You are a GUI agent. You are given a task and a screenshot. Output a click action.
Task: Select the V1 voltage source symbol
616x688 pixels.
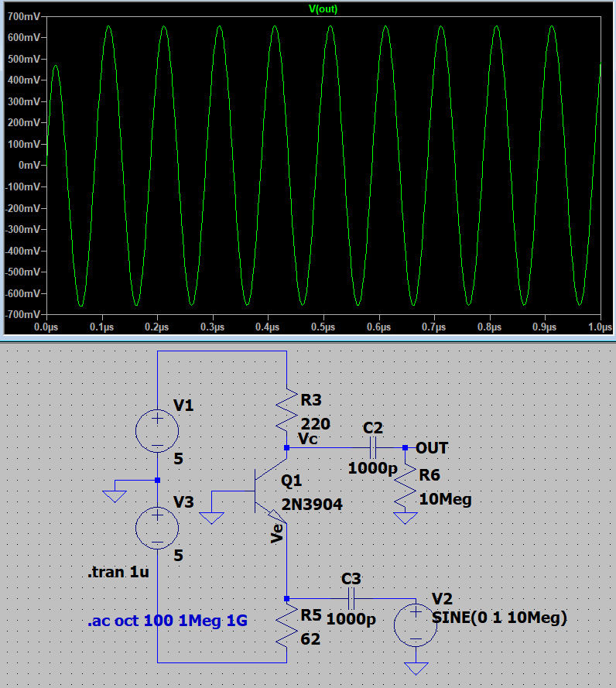pos(157,430)
